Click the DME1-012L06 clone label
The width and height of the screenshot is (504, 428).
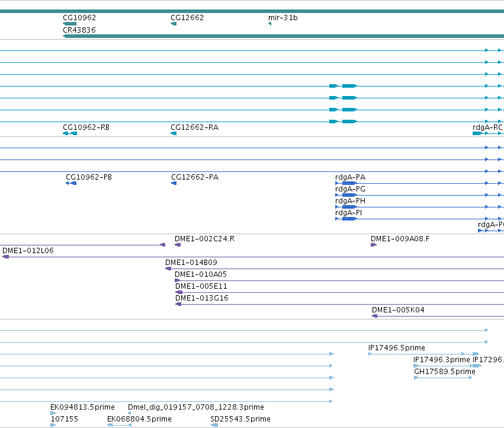tap(28, 251)
